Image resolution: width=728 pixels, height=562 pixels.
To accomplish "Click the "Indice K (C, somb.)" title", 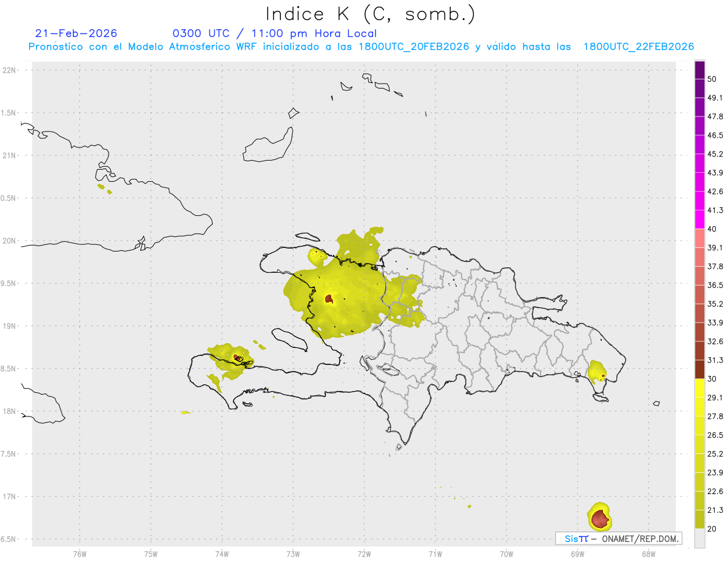I will pos(370,14).
